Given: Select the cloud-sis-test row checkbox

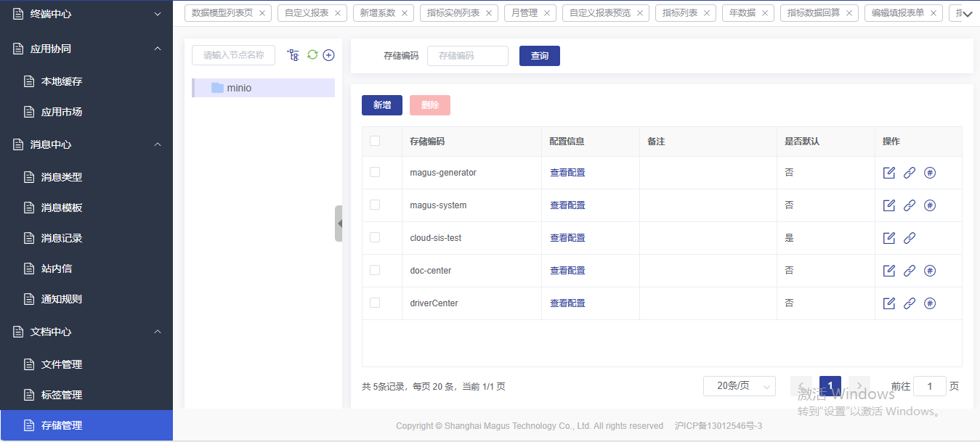Looking at the screenshot, I should 375,237.
